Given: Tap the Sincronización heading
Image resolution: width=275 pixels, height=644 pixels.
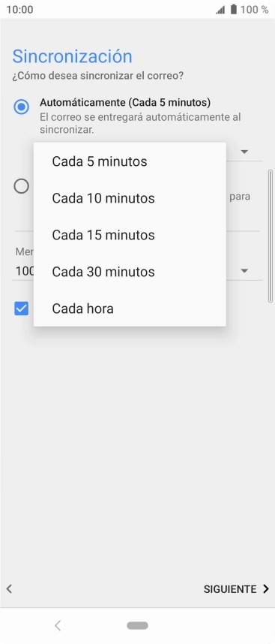Looking at the screenshot, I should 72,56.
